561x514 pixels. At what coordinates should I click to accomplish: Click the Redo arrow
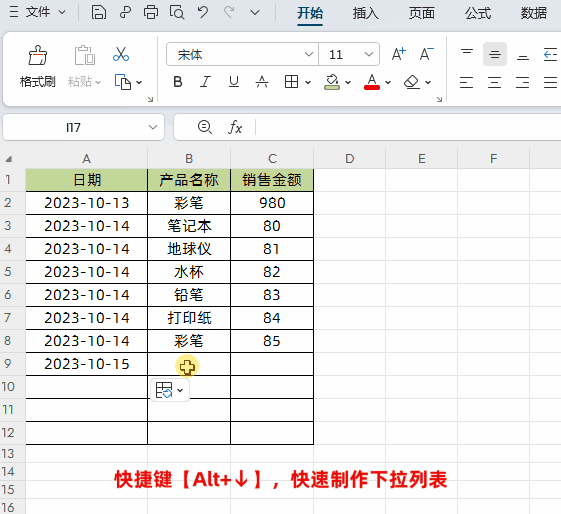(x=229, y=13)
